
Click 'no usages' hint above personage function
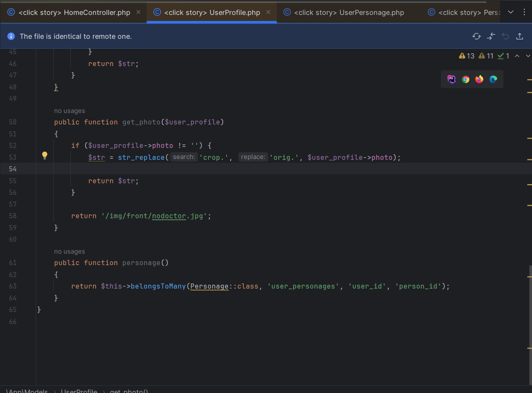(69, 251)
